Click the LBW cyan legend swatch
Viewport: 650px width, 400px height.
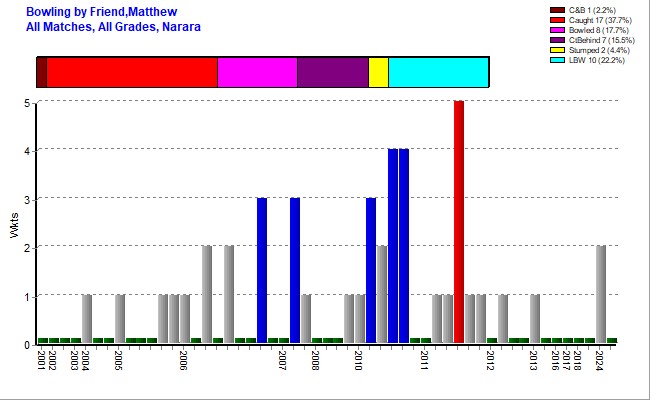(x=557, y=60)
